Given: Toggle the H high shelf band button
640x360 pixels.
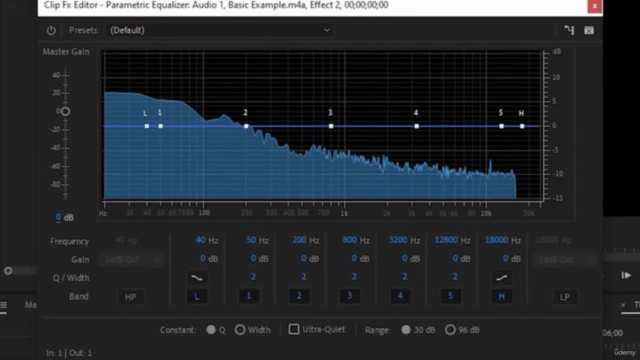Looking at the screenshot, I should (501, 296).
